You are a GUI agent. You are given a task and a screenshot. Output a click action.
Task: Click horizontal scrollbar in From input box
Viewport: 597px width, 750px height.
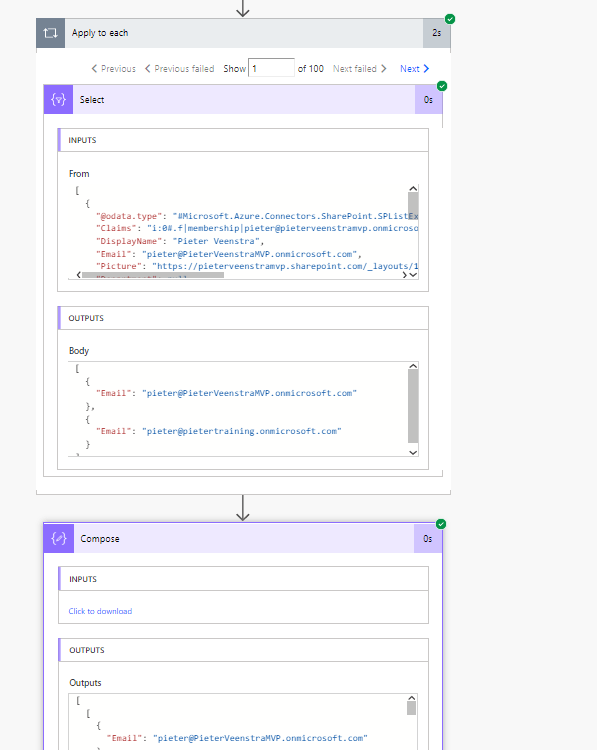(153, 275)
